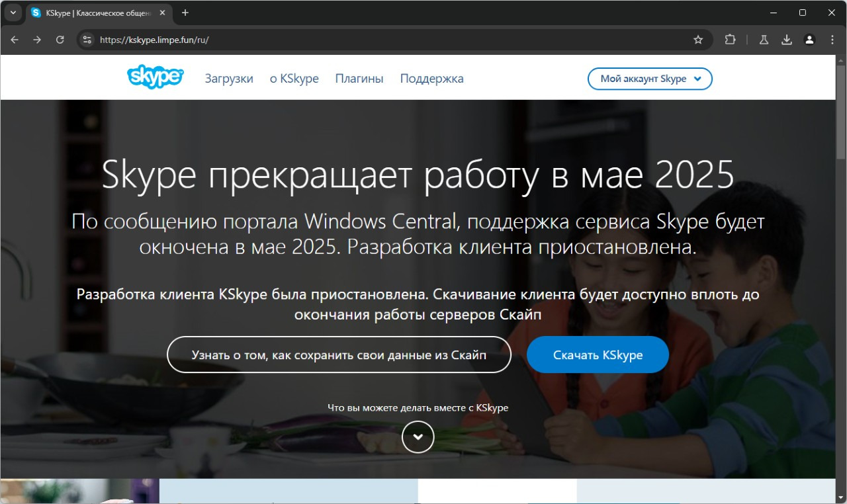Open Chrome Labs flask icon

click(x=764, y=40)
